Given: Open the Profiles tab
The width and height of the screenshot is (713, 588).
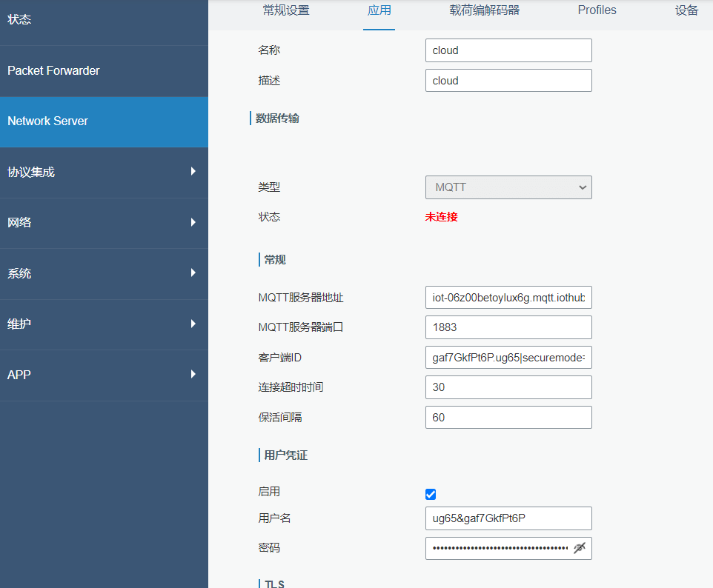Looking at the screenshot, I should 597,10.
